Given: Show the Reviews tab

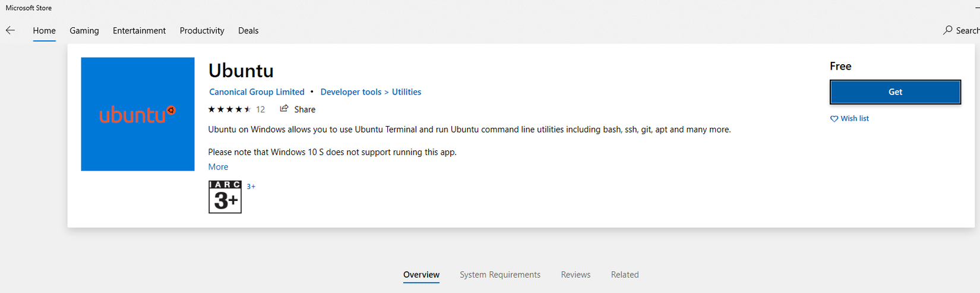Looking at the screenshot, I should 576,275.
